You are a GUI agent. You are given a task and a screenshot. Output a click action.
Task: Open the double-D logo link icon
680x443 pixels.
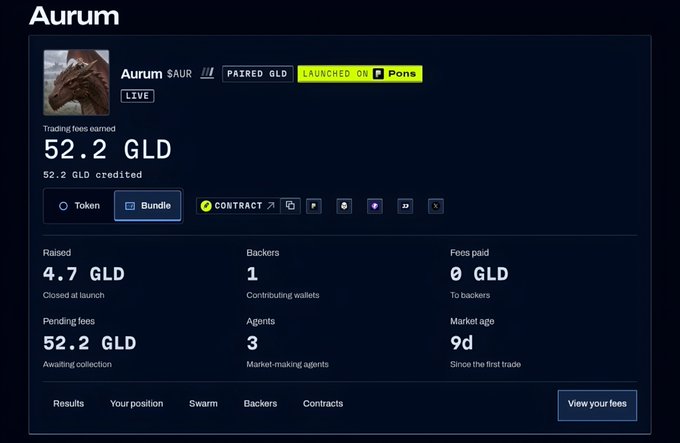coord(405,206)
